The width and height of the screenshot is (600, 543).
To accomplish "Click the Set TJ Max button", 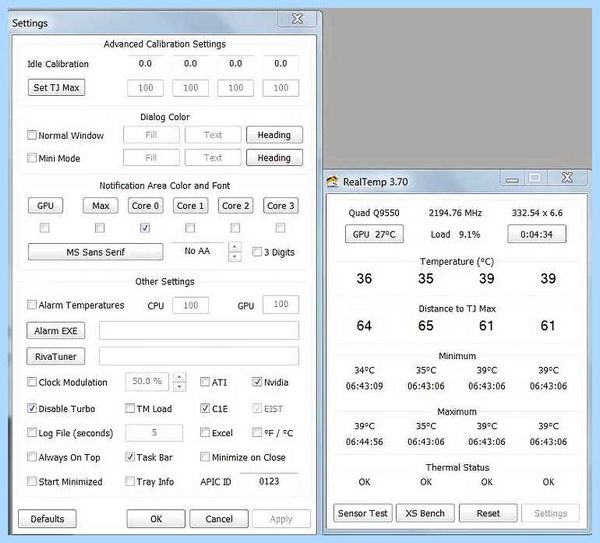I will (56, 88).
